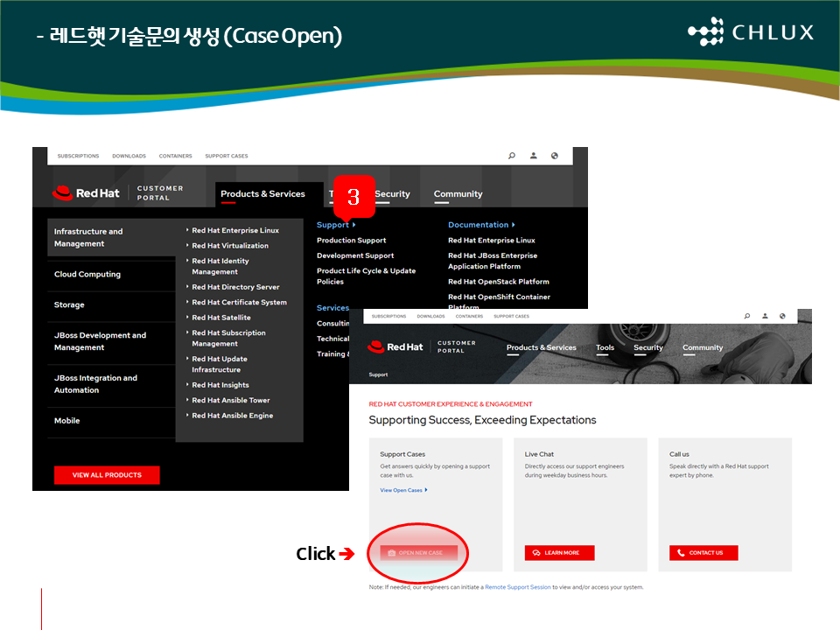Click Support breadcrumb on lower page
The width and height of the screenshot is (840, 630).
point(378,375)
